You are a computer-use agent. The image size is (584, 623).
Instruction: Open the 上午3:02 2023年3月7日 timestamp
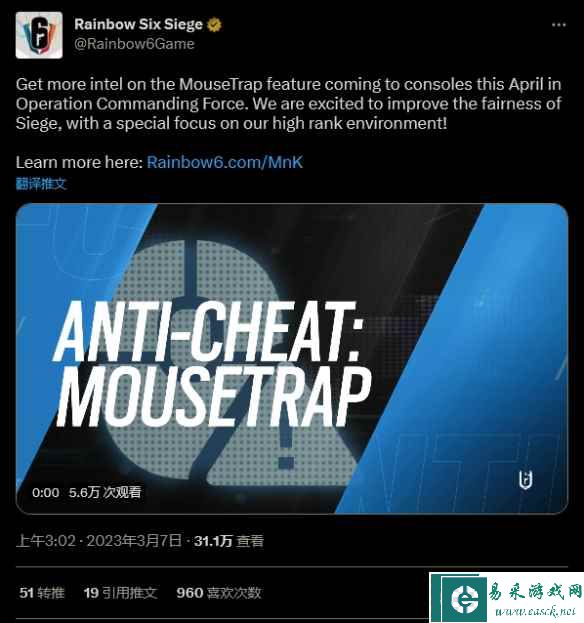[99, 541]
